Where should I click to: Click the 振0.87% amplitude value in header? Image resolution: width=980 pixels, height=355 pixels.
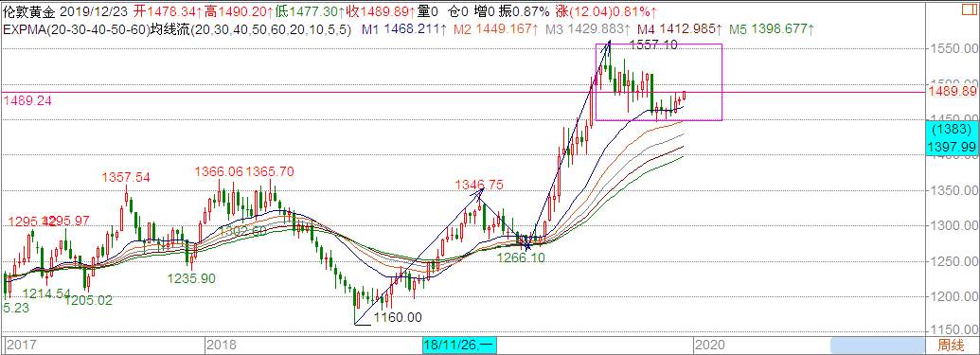525,12
